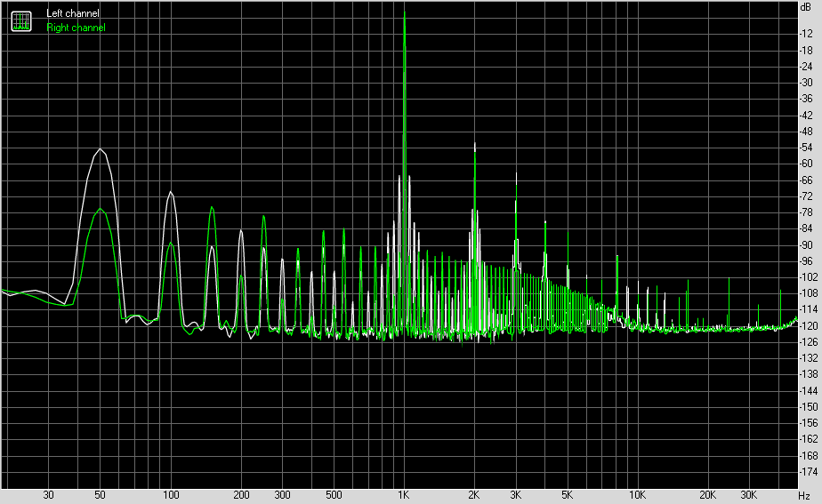Viewport: 822px width, 504px height.
Task: Click the -12 label on the dB axis
Action: click(x=809, y=34)
